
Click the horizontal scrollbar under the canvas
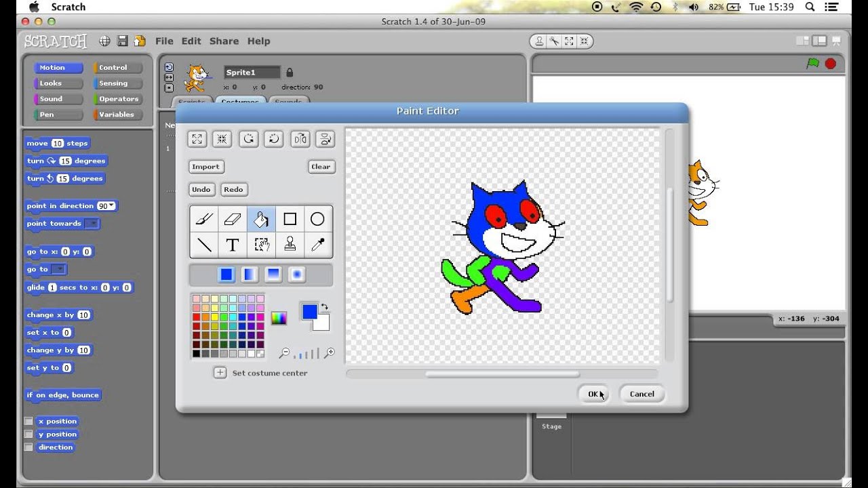[502, 373]
